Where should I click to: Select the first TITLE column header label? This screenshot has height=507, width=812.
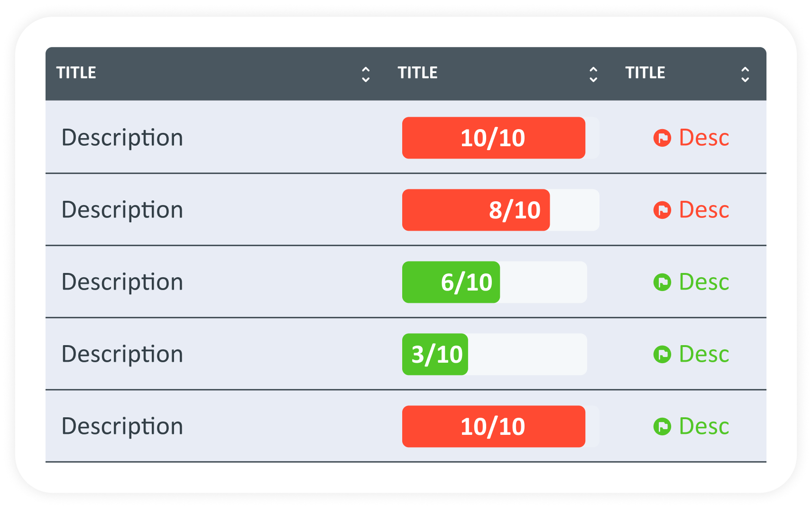[76, 73]
